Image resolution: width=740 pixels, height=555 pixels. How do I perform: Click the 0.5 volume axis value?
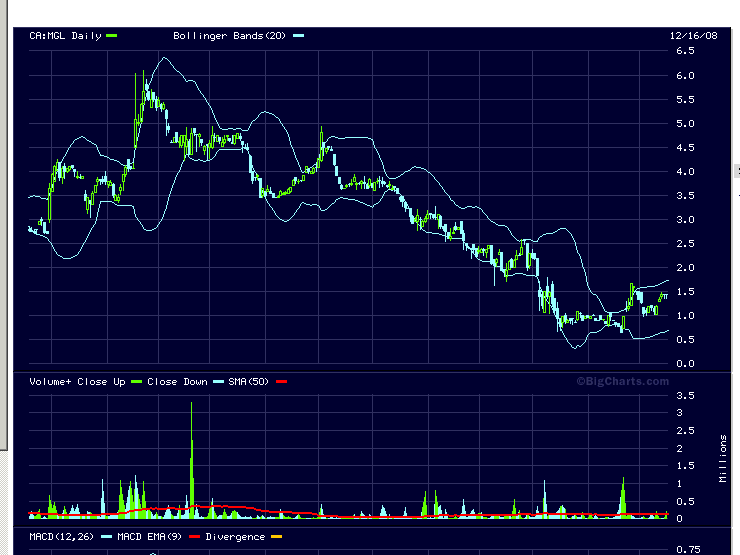[x=685, y=501]
